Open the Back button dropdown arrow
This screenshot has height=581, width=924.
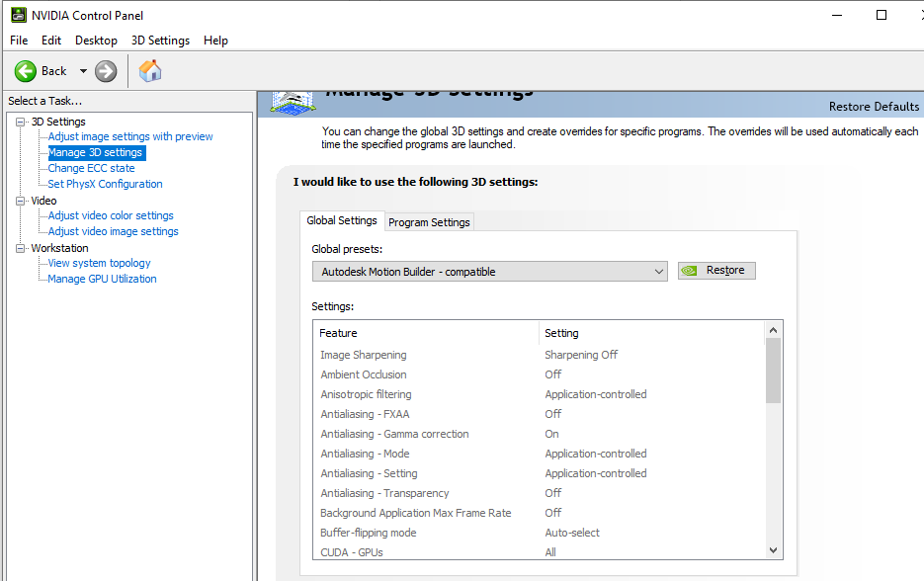coord(82,71)
